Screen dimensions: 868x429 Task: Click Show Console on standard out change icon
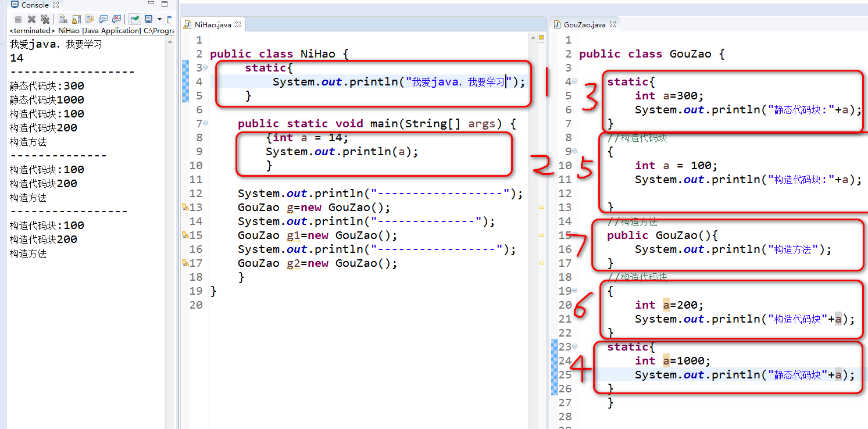coord(103,19)
